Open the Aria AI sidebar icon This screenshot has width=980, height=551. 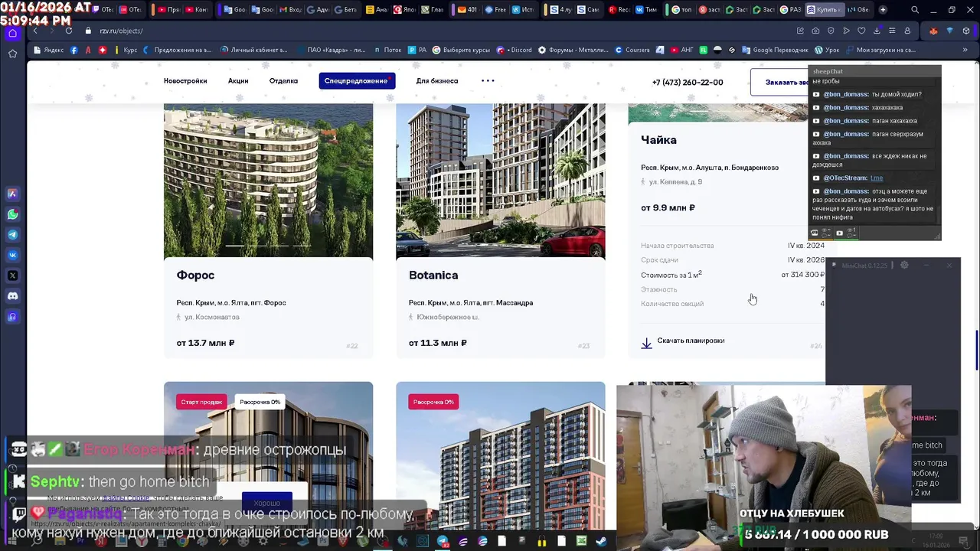coord(12,194)
